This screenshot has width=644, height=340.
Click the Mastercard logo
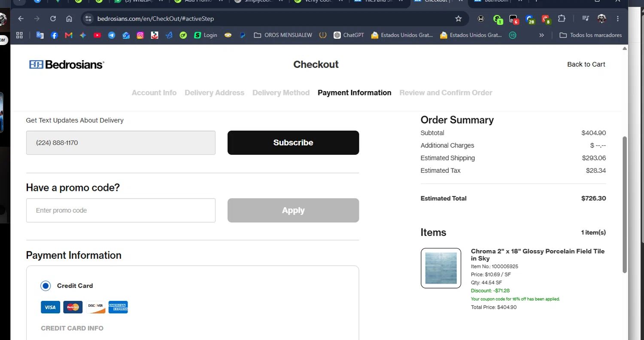(x=73, y=307)
